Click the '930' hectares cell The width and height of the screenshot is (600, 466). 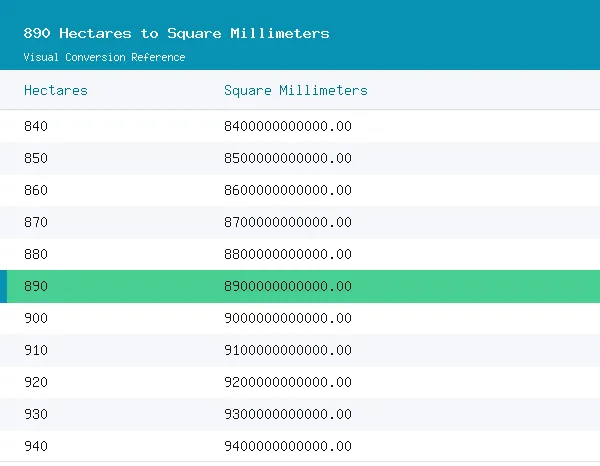[x=36, y=414]
